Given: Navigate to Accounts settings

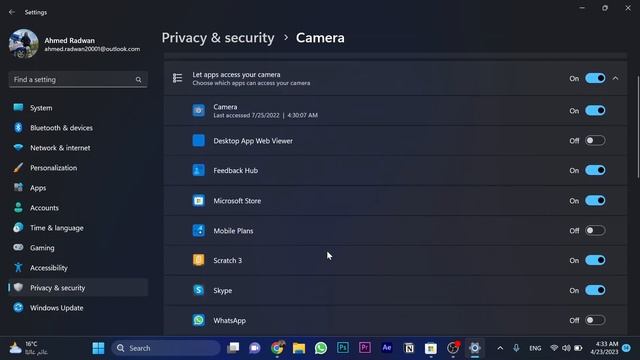Looking at the screenshot, I should pos(78,208).
